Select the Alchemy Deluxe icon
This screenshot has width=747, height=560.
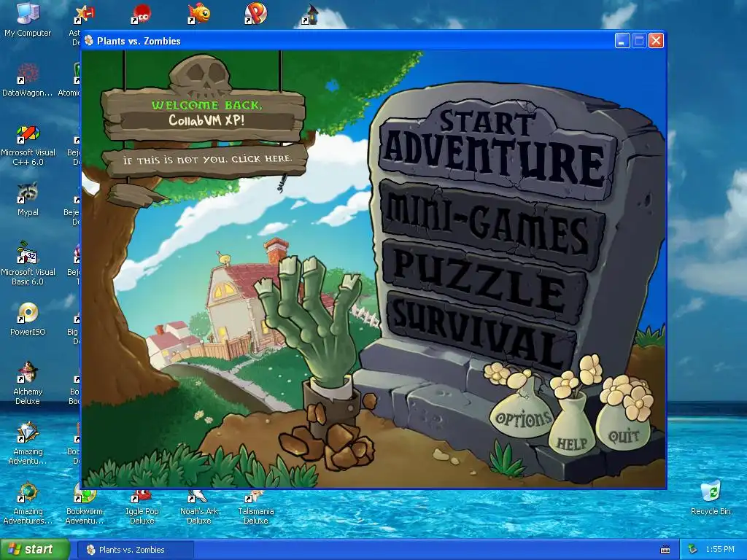tap(28, 384)
